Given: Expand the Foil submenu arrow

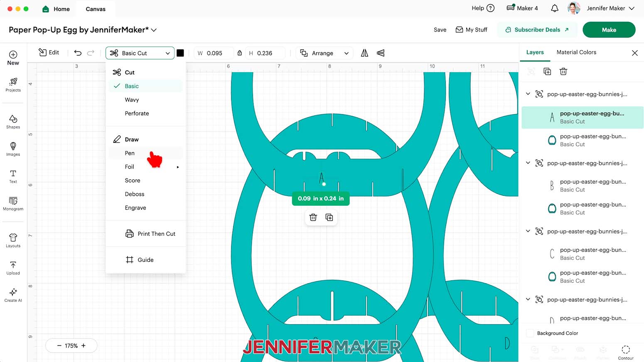Looking at the screenshot, I should point(178,167).
